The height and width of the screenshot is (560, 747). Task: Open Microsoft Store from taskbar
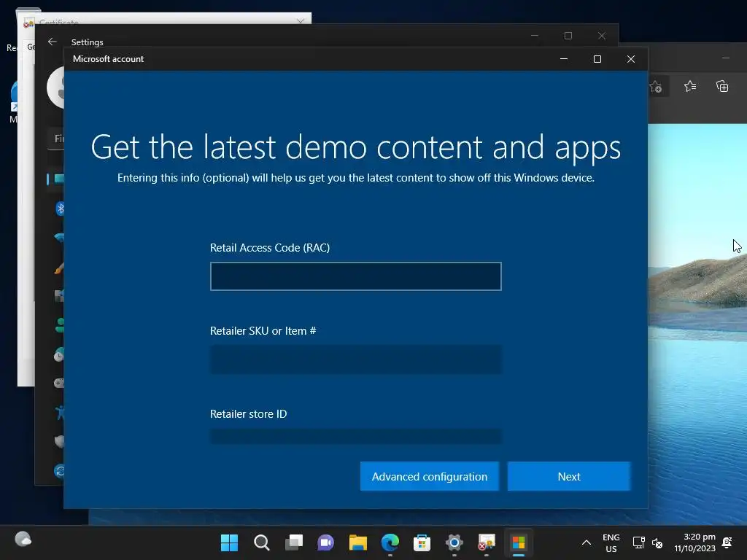(x=422, y=542)
